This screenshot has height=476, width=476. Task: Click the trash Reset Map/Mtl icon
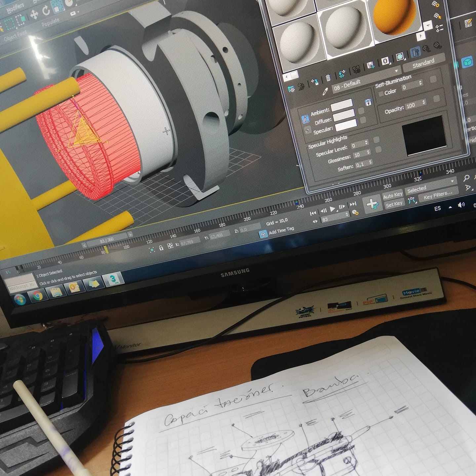tap(328, 78)
